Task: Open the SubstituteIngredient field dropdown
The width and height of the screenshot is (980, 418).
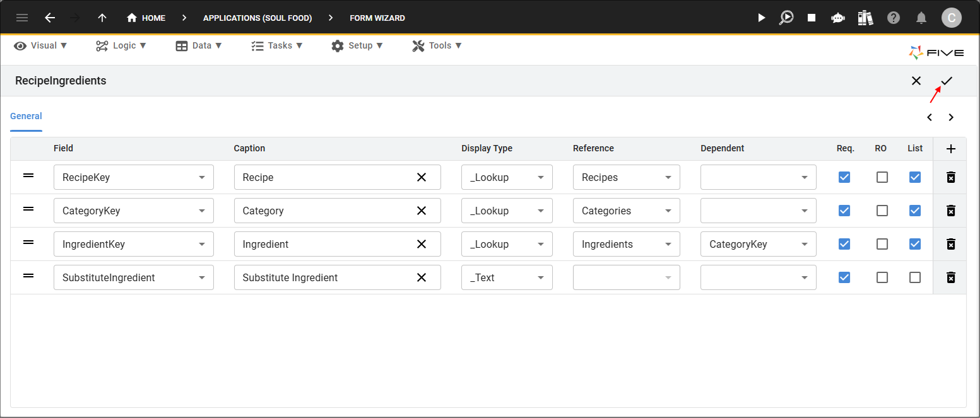Action: coord(134,277)
